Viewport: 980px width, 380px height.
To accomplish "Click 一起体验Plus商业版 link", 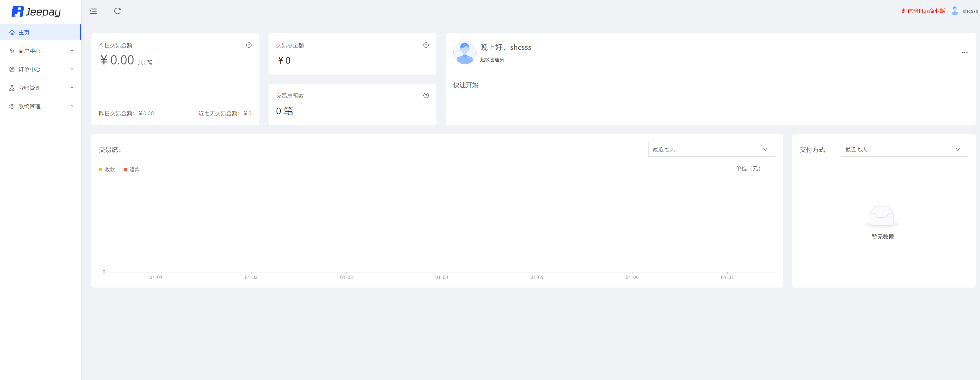I will tap(921, 11).
